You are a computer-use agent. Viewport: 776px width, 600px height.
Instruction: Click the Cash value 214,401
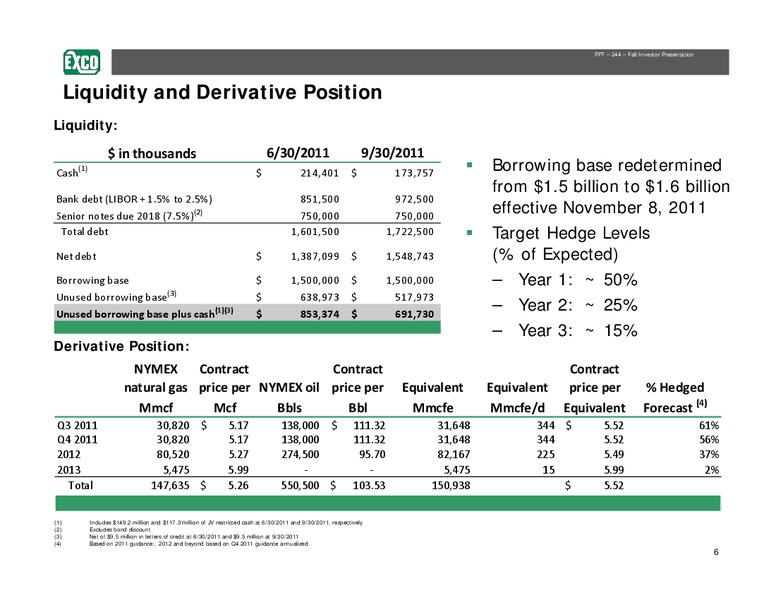[320, 173]
